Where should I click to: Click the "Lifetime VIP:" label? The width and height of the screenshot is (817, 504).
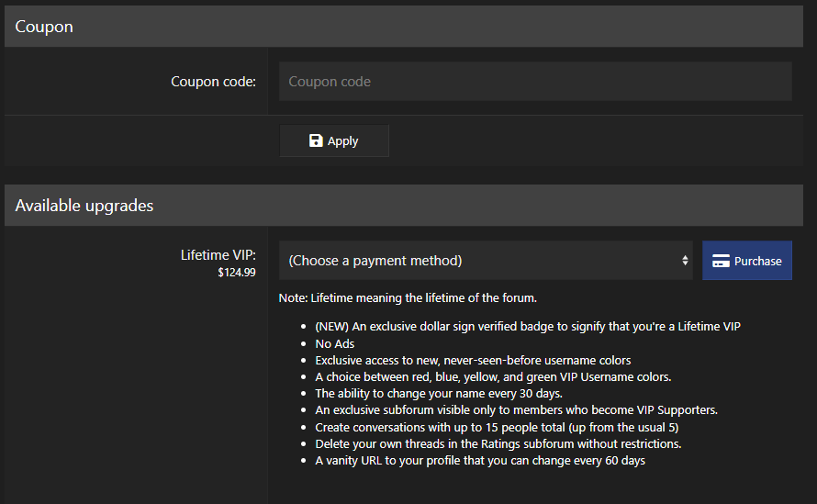pyautogui.click(x=218, y=254)
